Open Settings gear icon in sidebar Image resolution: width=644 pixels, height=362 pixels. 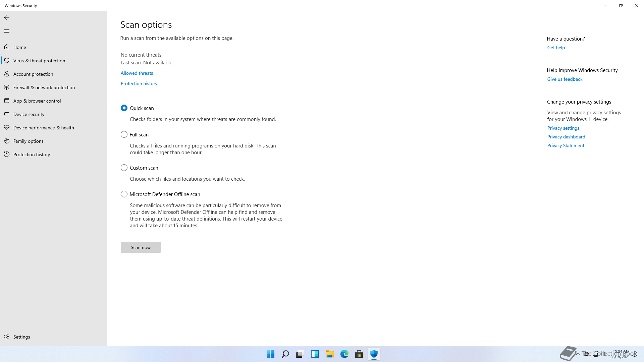pyautogui.click(x=7, y=337)
